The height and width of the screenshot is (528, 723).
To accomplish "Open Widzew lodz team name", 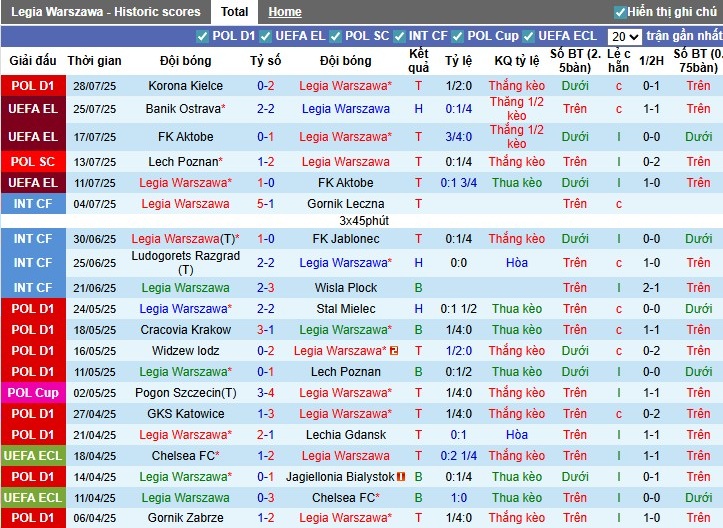I will [x=185, y=351].
